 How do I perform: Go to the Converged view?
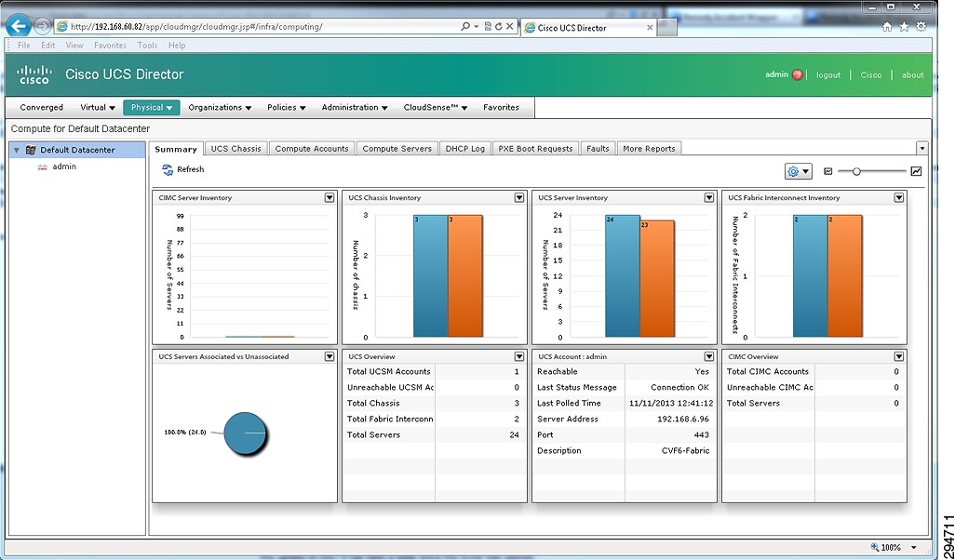click(41, 107)
